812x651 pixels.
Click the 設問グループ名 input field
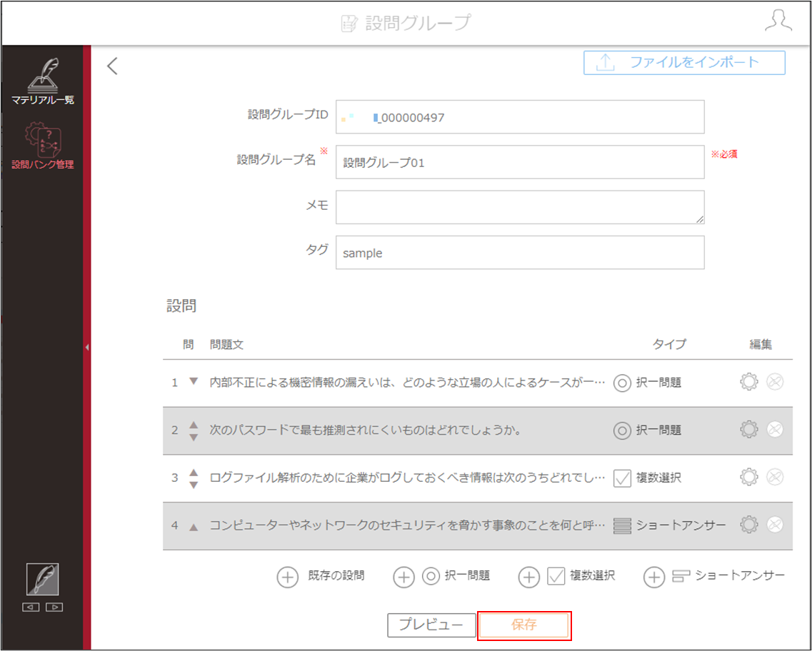pyautogui.click(x=520, y=162)
